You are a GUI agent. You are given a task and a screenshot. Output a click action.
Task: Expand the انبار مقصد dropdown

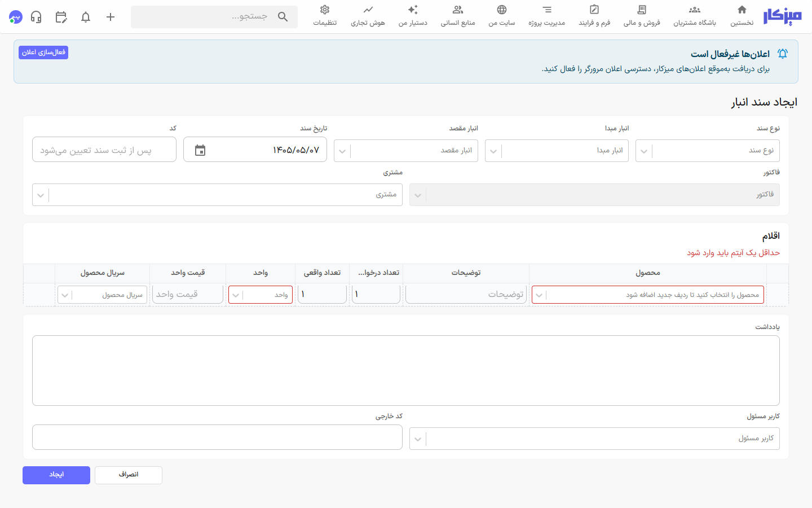click(x=342, y=151)
